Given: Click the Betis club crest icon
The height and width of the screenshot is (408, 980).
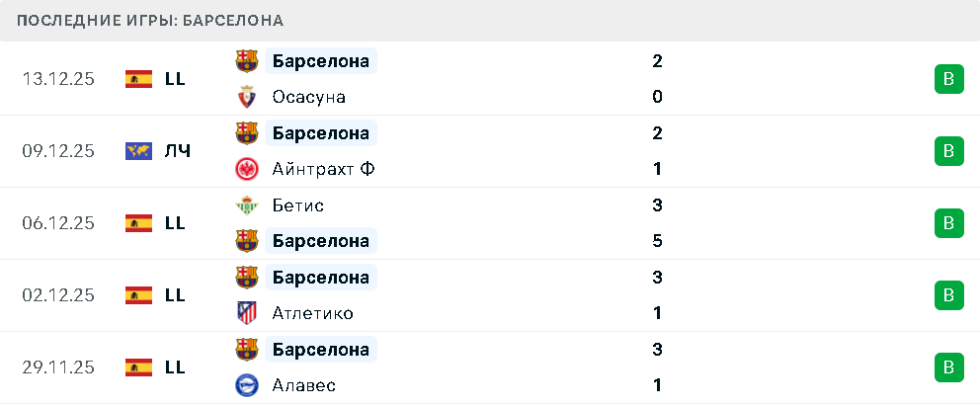Looking at the screenshot, I should pos(246,205).
